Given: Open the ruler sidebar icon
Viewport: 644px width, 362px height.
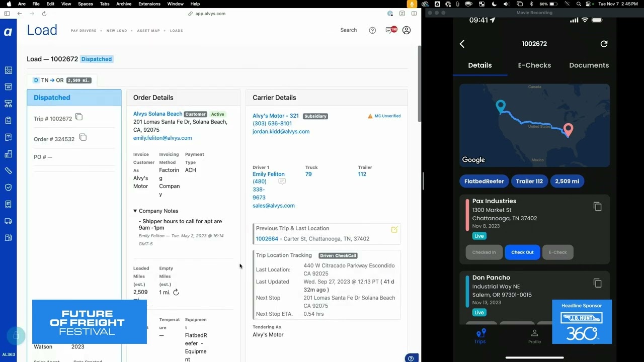Looking at the screenshot, I should 8,171.
